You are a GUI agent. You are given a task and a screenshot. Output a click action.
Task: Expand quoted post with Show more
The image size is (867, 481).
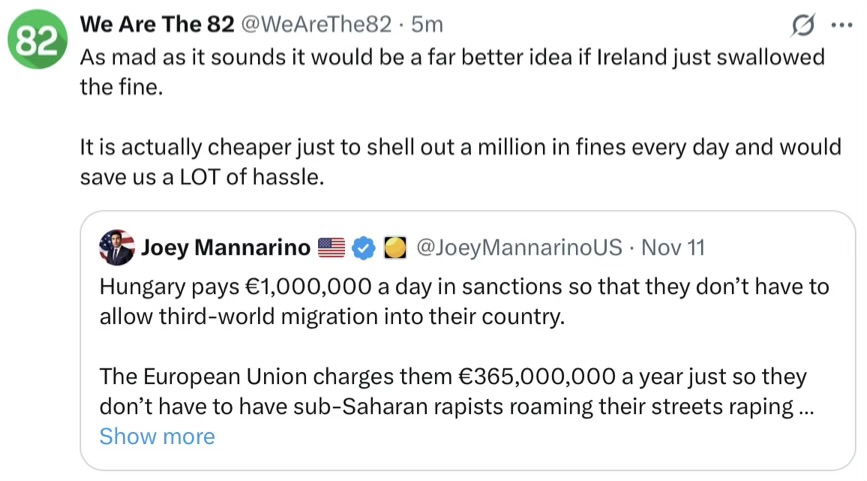tap(157, 436)
